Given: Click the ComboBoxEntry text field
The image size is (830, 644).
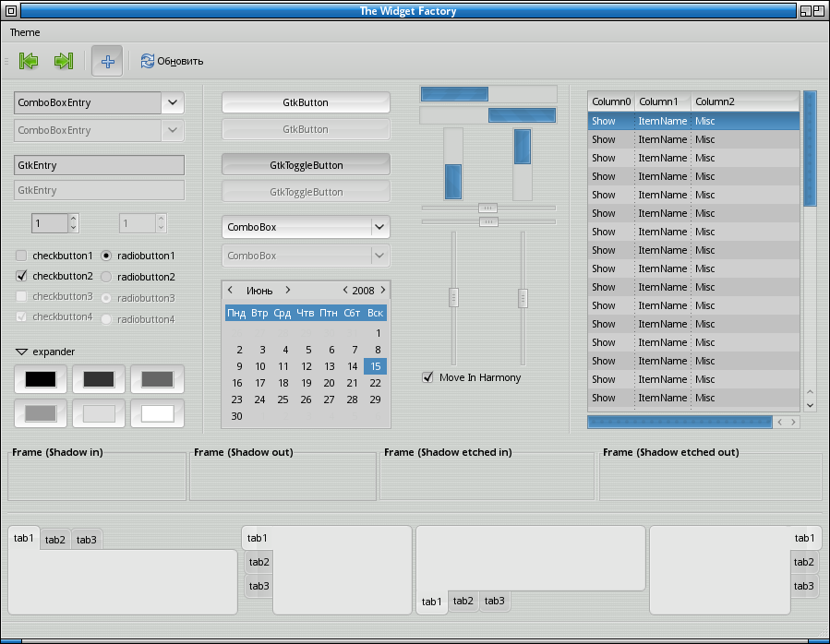Looking at the screenshot, I should pos(88,102).
